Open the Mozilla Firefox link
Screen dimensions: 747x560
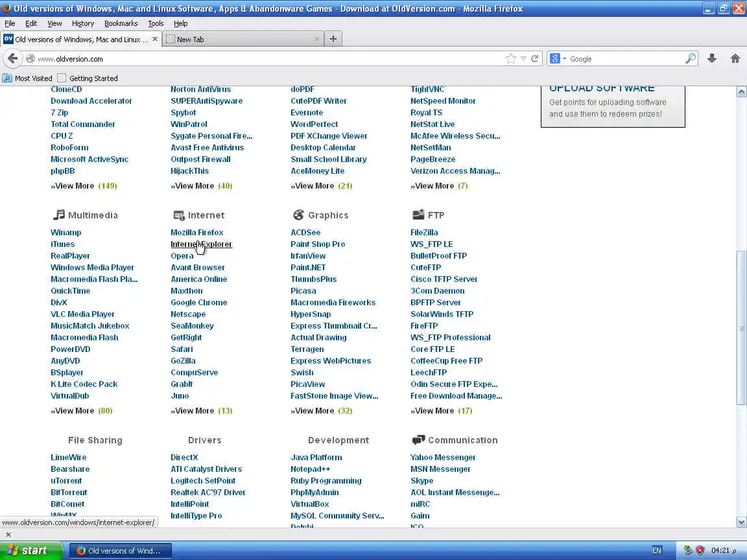point(196,233)
